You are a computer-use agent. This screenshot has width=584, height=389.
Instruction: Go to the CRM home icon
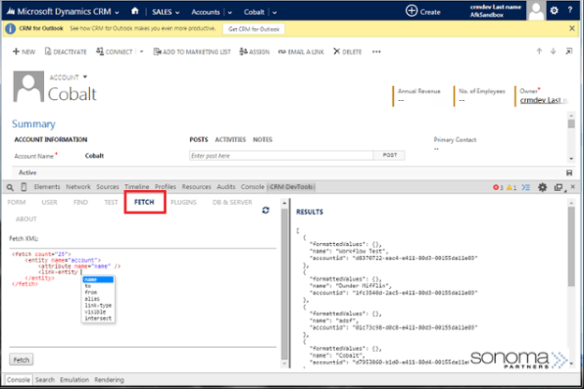(135, 11)
